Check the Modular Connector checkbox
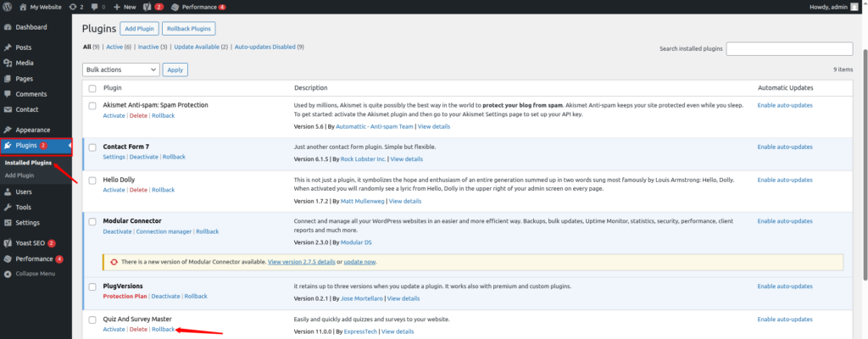The image size is (868, 339). (92, 221)
